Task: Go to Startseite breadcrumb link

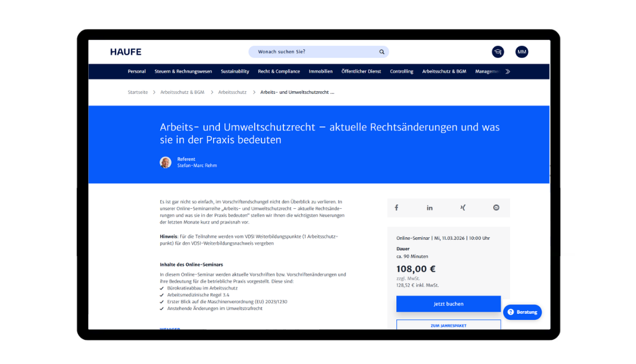Action: 138,92
